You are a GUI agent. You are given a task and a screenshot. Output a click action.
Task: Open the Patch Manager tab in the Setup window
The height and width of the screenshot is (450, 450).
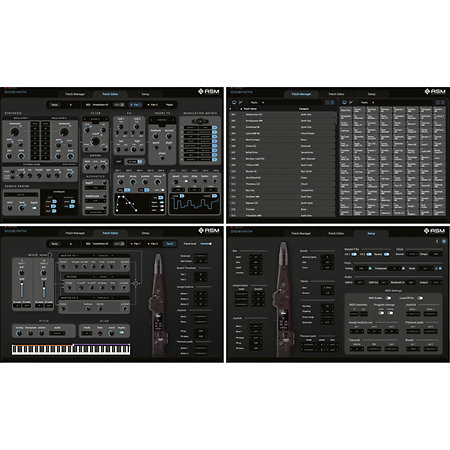click(301, 233)
